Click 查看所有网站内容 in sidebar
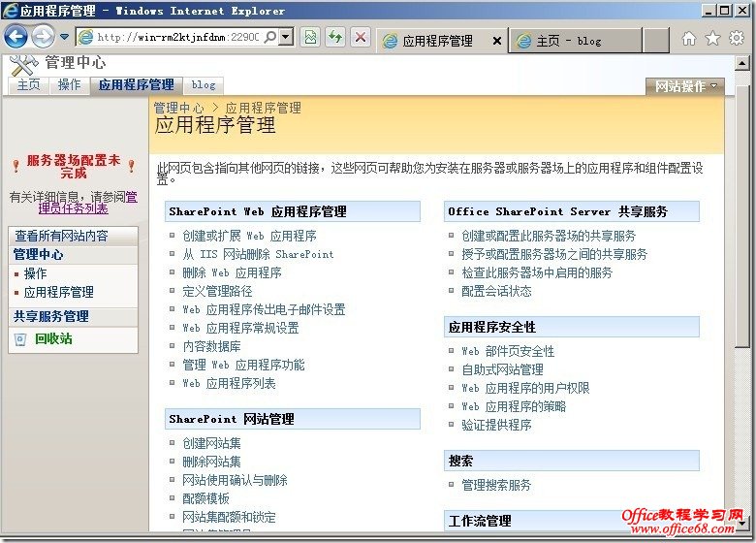This screenshot has width=756, height=543. click(61, 236)
